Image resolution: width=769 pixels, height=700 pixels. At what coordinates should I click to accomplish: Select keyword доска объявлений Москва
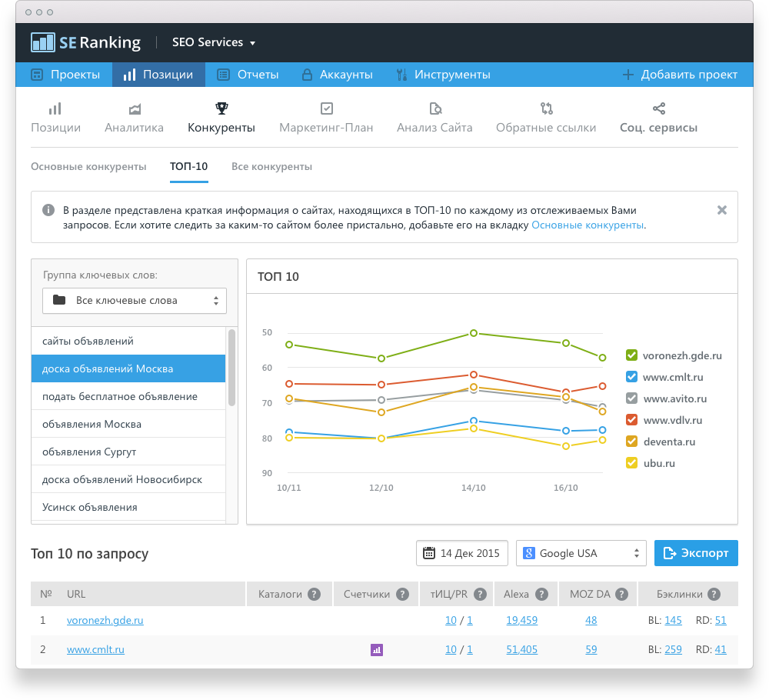coord(128,368)
